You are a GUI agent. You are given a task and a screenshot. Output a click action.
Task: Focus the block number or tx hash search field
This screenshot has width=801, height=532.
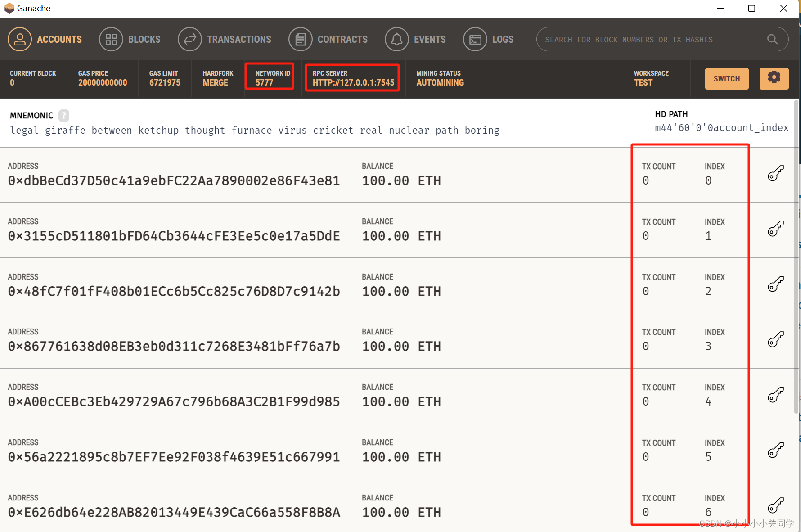pyautogui.click(x=662, y=40)
